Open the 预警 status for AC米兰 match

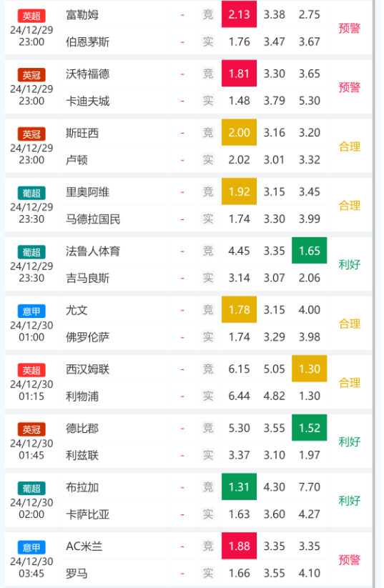tap(350, 560)
